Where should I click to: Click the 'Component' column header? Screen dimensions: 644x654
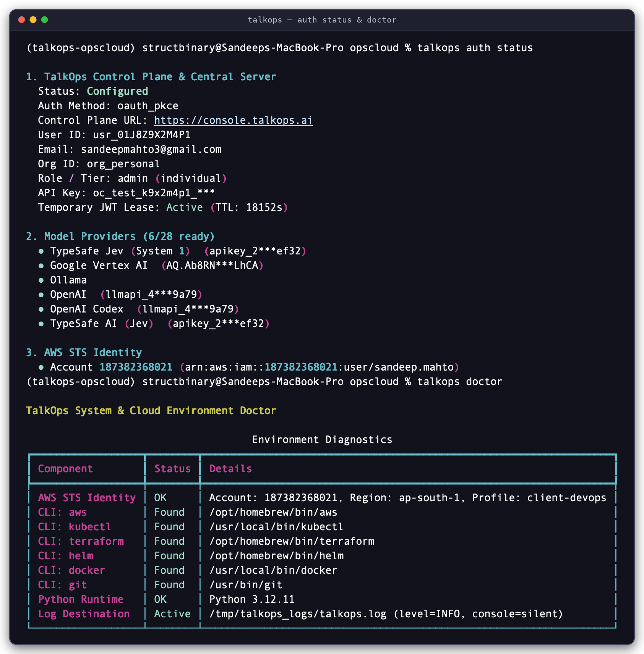click(x=65, y=469)
